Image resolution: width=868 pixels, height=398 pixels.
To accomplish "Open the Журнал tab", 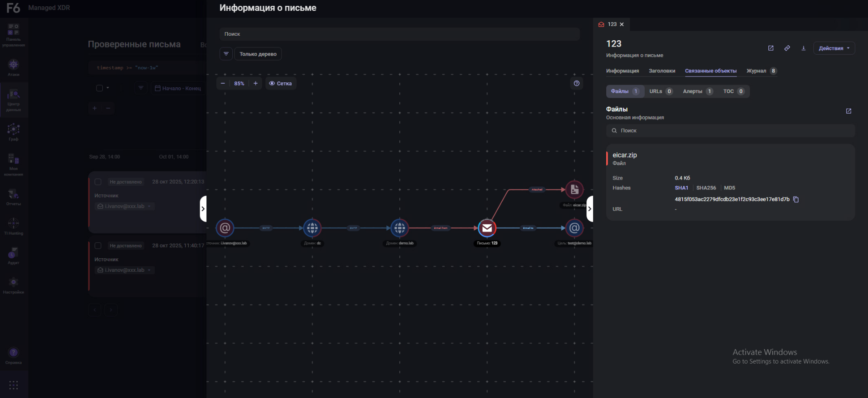I will click(x=756, y=71).
